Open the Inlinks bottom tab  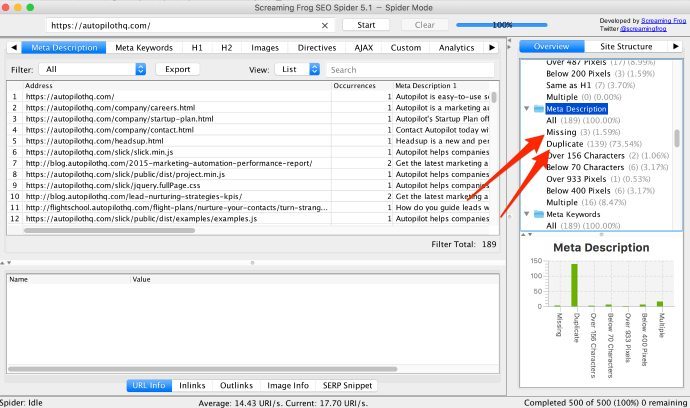tap(192, 386)
